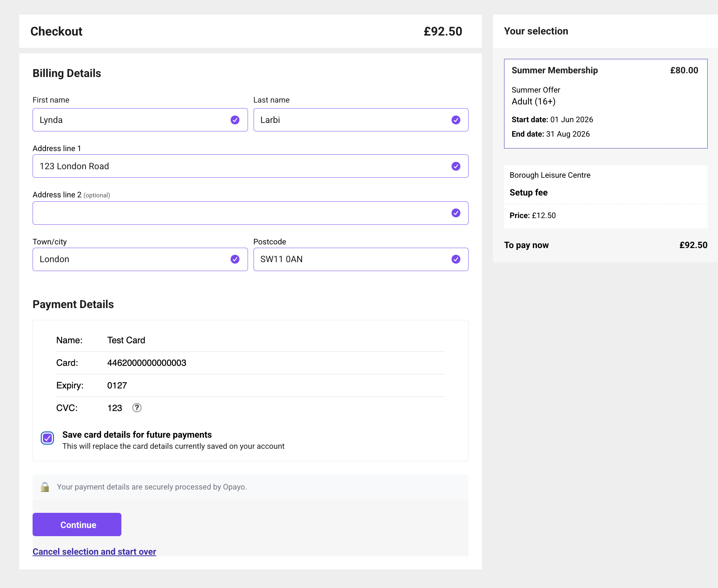Click the £80.00 membership price
This screenshot has height=588, width=718.
(684, 70)
